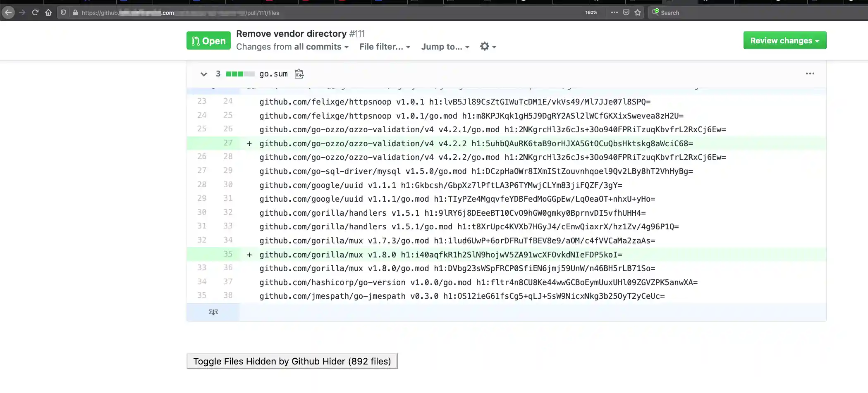Copy the go.sum file path
The width and height of the screenshot is (868, 393).
pyautogui.click(x=299, y=74)
